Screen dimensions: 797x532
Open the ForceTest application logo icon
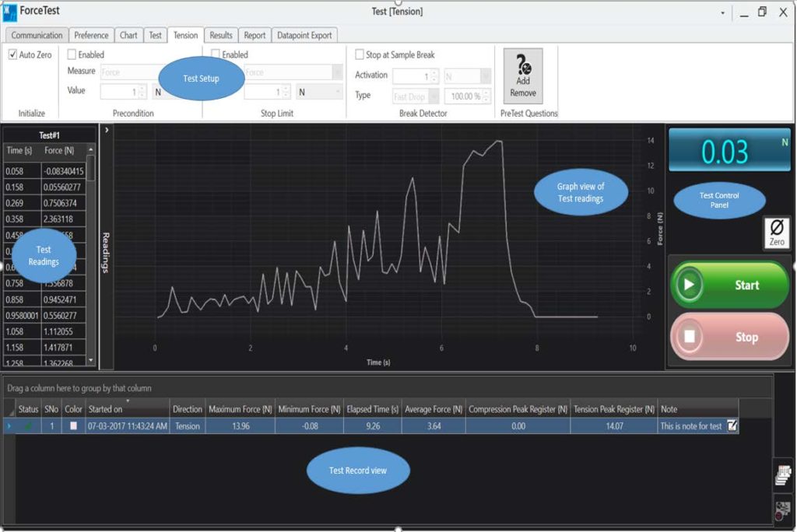[10, 12]
